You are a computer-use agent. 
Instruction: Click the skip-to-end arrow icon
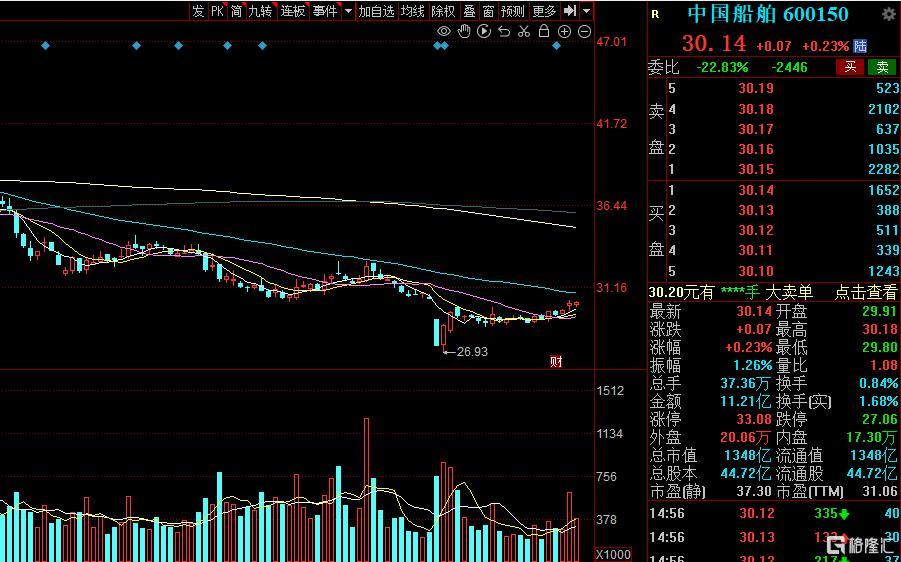pyautogui.click(x=570, y=11)
